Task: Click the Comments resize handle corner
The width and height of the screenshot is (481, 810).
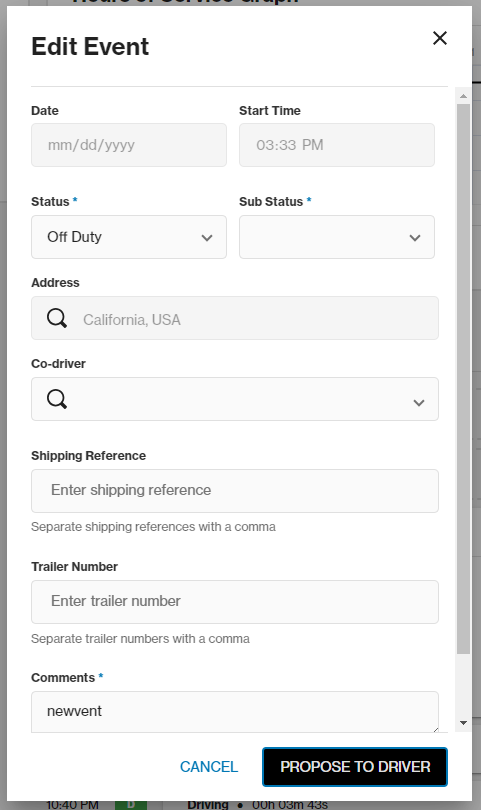Action: point(435,729)
